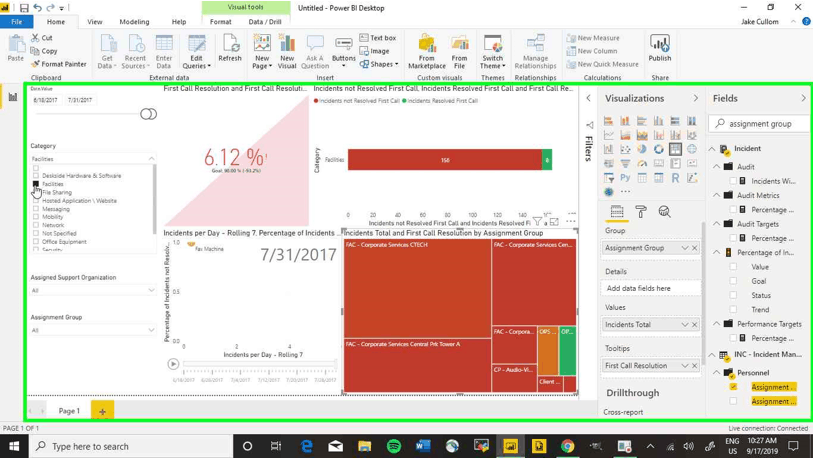Image resolution: width=815 pixels, height=460 pixels.
Task: Collapse the Personnel folder
Action: pyautogui.click(x=717, y=373)
